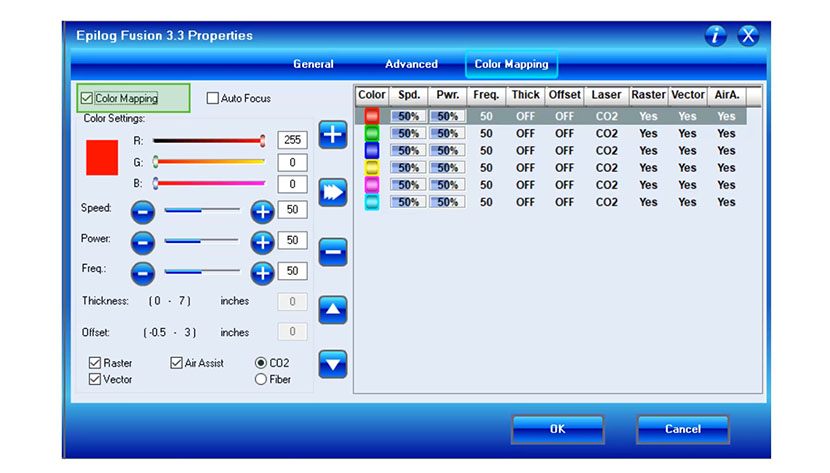Increase Speed with the plus button
Screen dimensions: 830x473
(x=262, y=211)
